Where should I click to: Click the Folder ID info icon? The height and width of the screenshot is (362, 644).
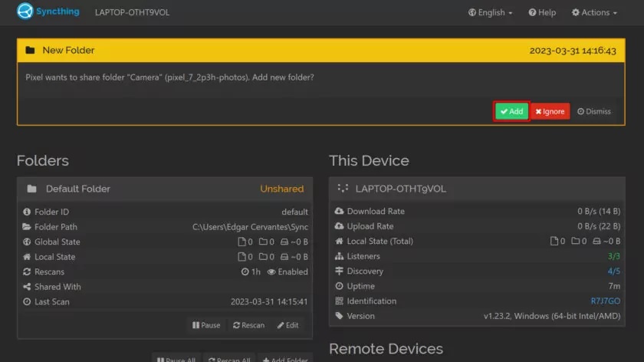27,212
